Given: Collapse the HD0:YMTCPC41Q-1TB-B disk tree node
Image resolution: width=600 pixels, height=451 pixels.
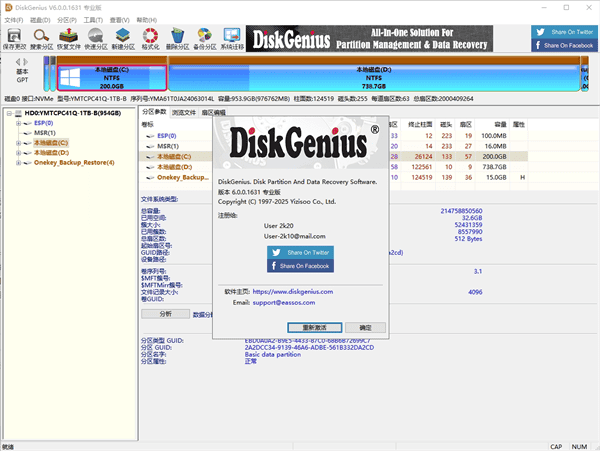Looking at the screenshot, I should click(x=7, y=113).
